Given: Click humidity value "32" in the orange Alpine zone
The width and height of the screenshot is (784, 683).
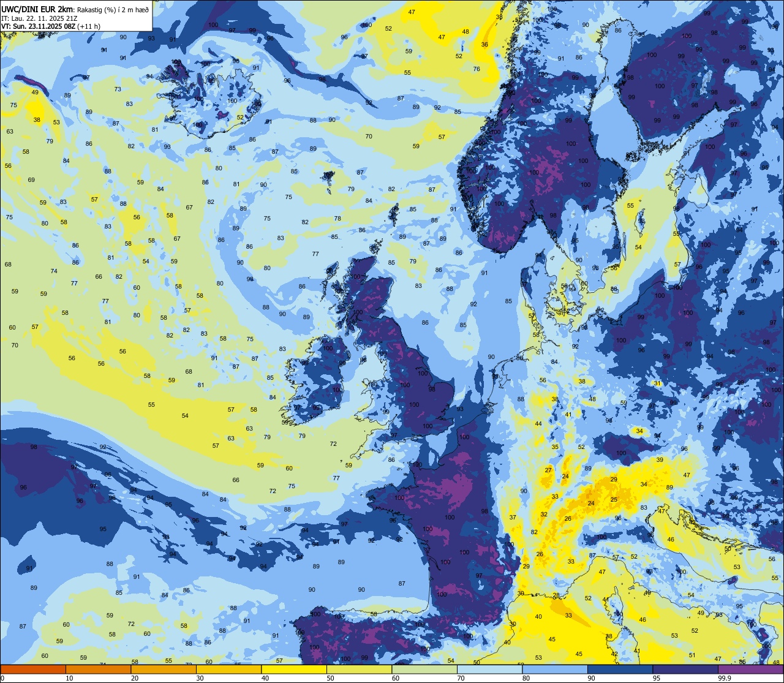Looking at the screenshot, I should point(544,515).
